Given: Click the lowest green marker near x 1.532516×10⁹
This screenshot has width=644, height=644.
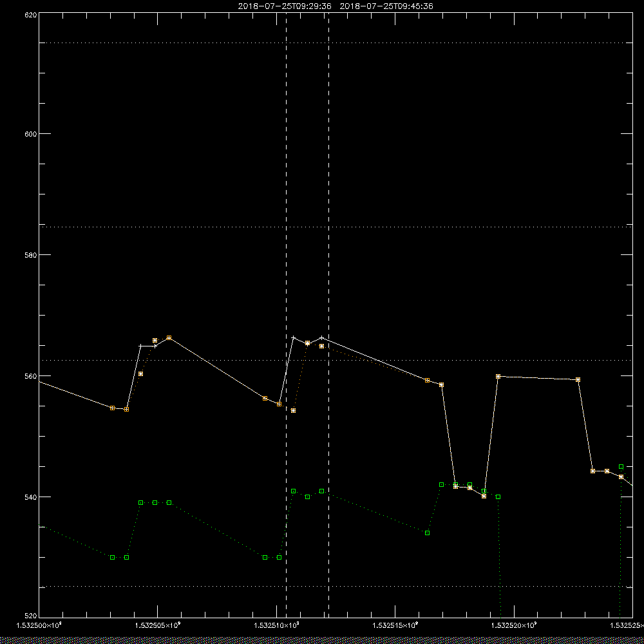Looking at the screenshot, I should pos(427,533).
